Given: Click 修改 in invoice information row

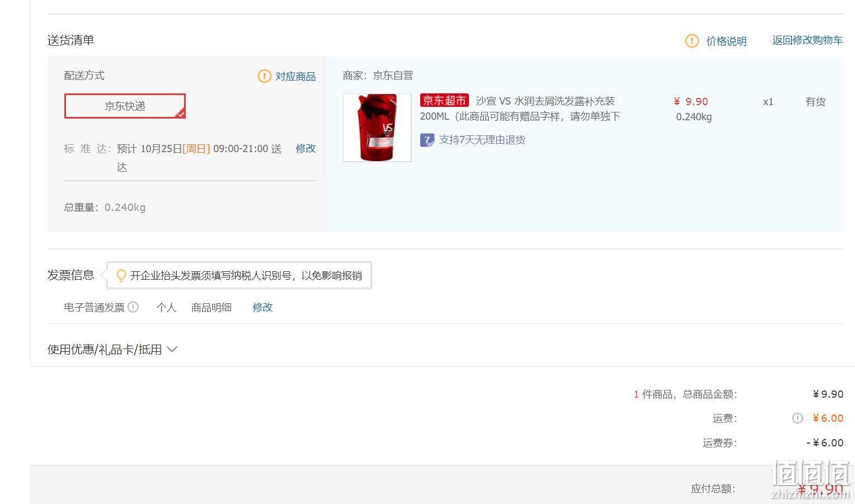Looking at the screenshot, I should [262, 307].
